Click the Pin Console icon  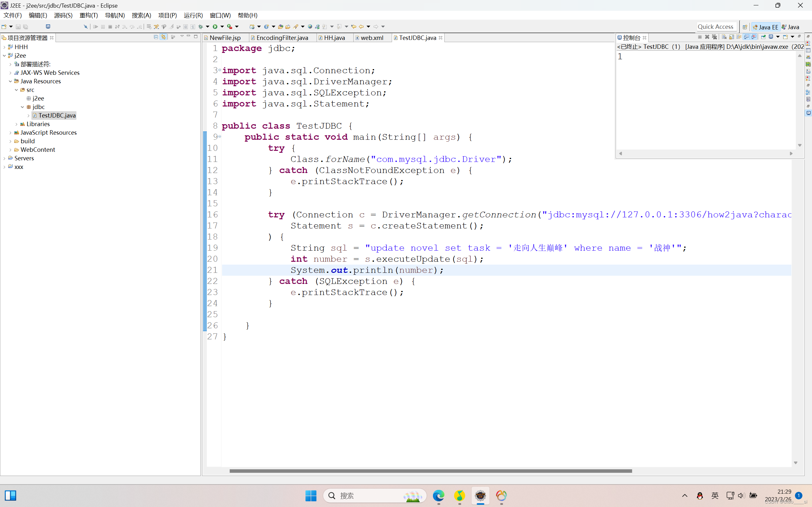click(763, 37)
